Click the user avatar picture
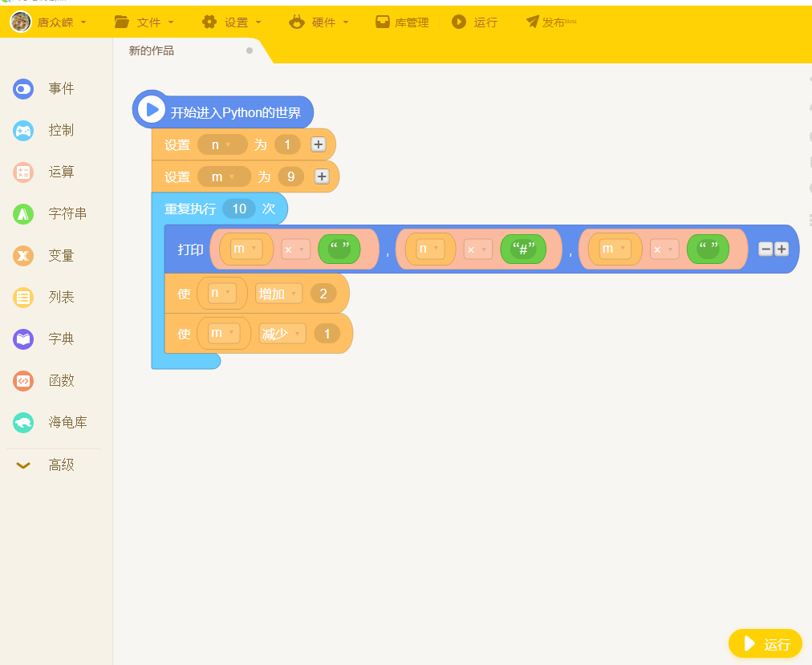 pos(21,22)
